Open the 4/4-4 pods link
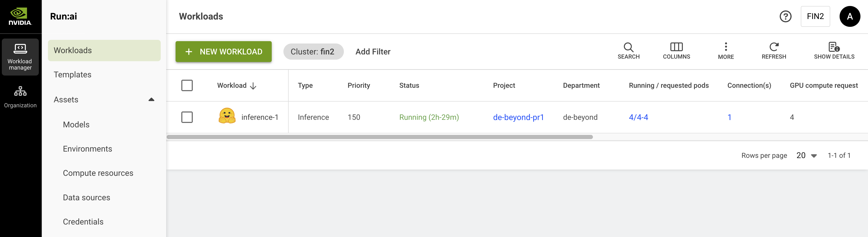 (x=638, y=117)
